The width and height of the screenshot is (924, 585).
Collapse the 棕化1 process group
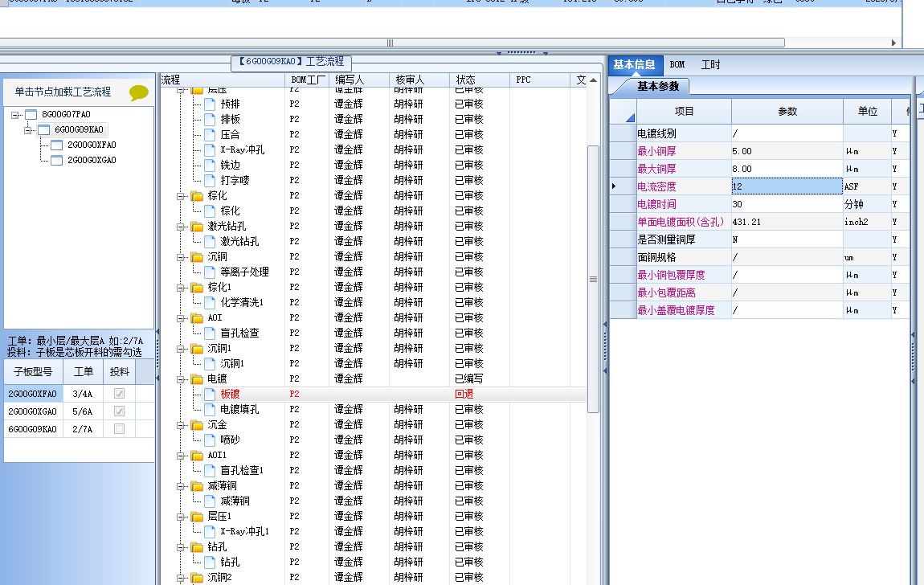pos(181,288)
